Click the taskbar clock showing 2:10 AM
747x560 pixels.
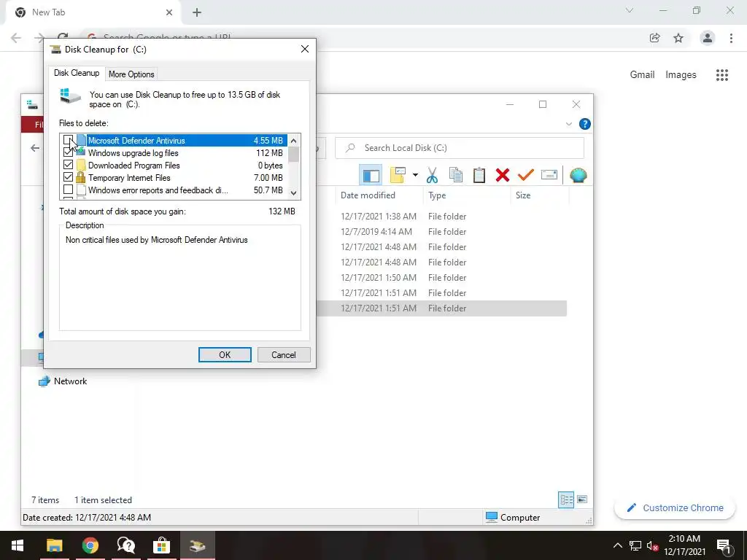coord(684,545)
